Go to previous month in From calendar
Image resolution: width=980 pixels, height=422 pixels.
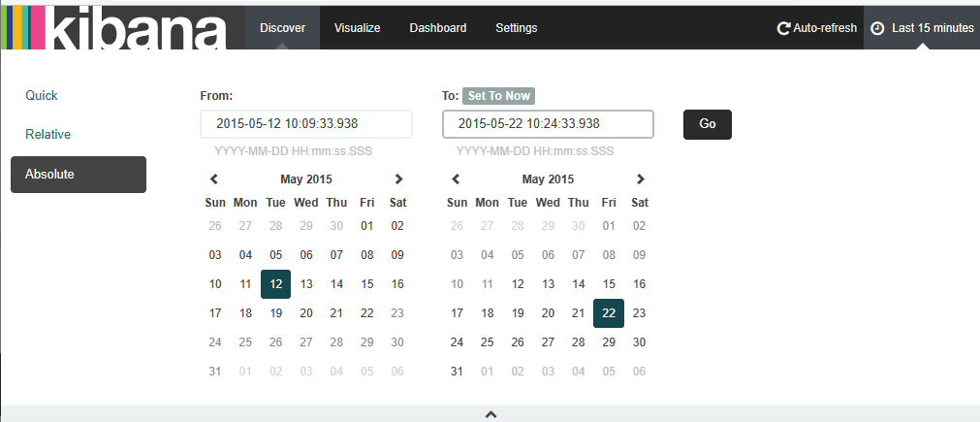(214, 179)
